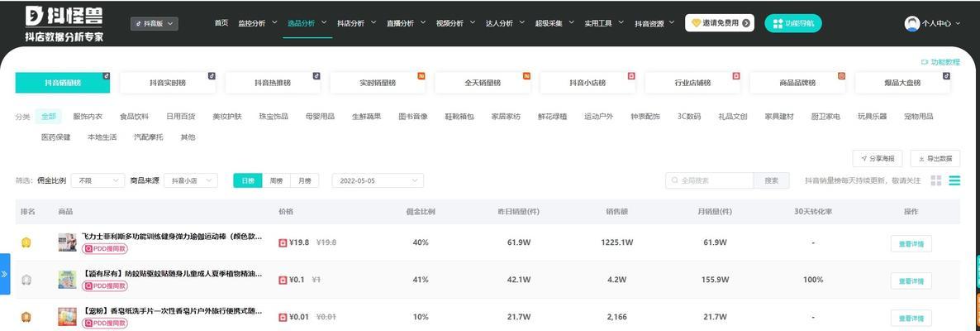
Task: Expand the left blue sidebar arrow
Action: click(5, 274)
